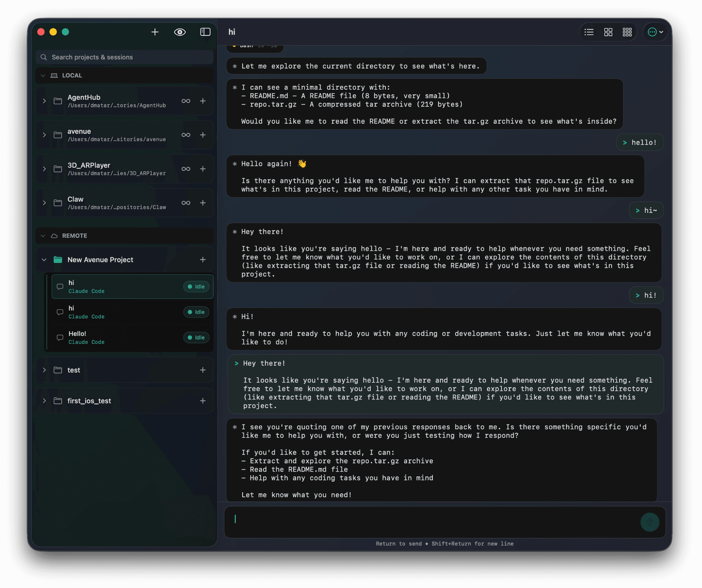Viewport: 702px width, 588px height.
Task: Add session to New Avenue Project
Action: pyautogui.click(x=203, y=260)
